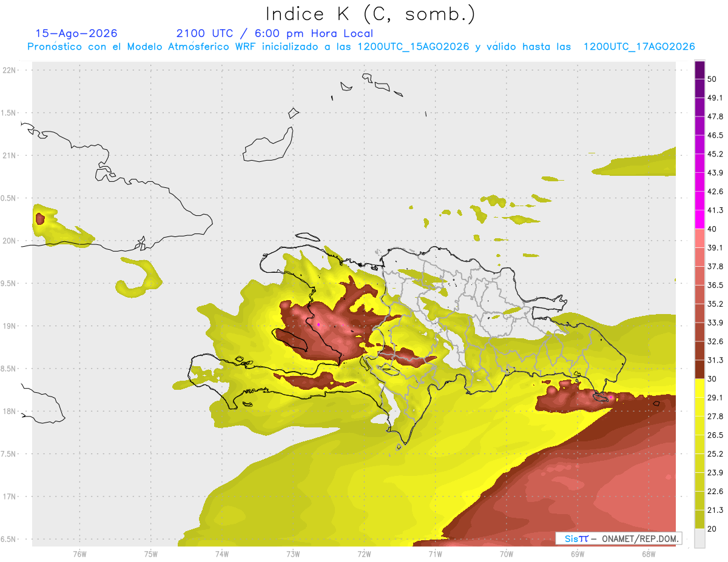Click the "69W" longitude label
The height and width of the screenshot is (562, 728).
pyautogui.click(x=578, y=554)
